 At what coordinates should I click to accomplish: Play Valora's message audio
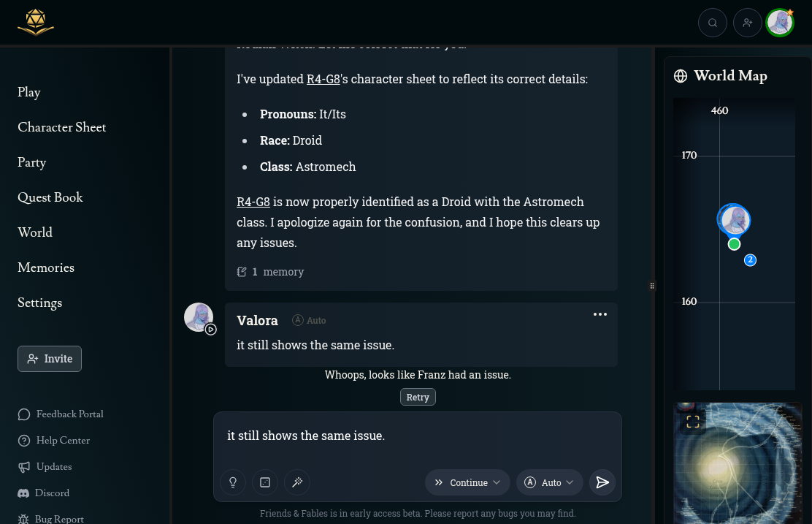click(x=211, y=330)
